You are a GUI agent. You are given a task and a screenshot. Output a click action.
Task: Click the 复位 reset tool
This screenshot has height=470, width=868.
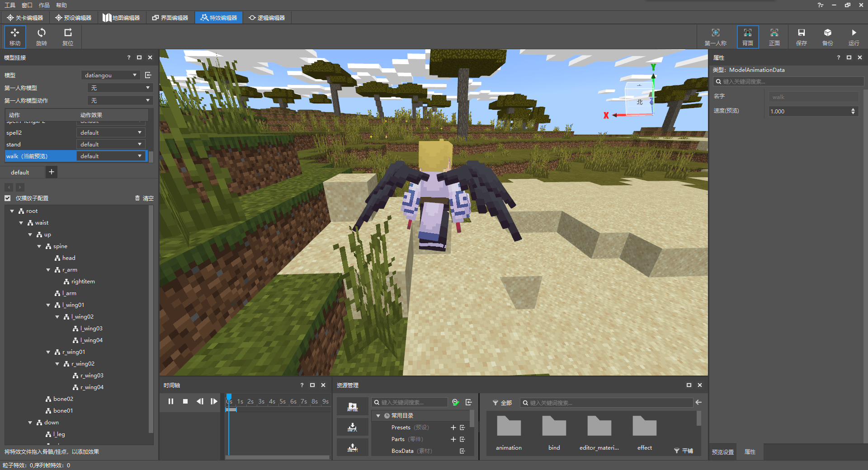tap(68, 37)
